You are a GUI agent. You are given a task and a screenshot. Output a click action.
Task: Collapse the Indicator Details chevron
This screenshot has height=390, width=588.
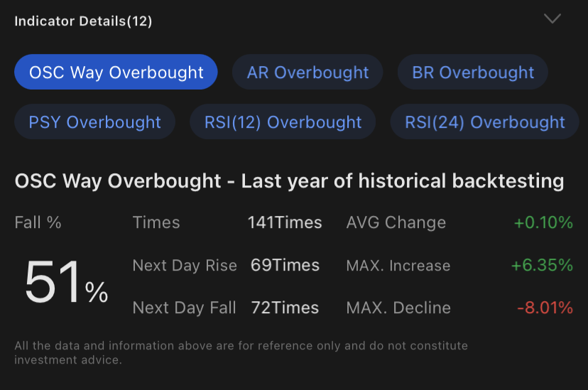click(x=552, y=19)
